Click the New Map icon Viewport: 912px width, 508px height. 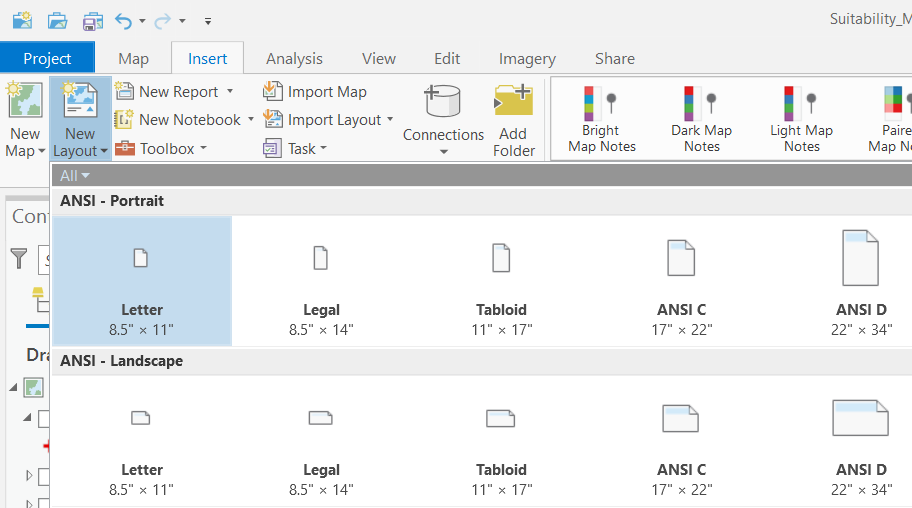24,104
